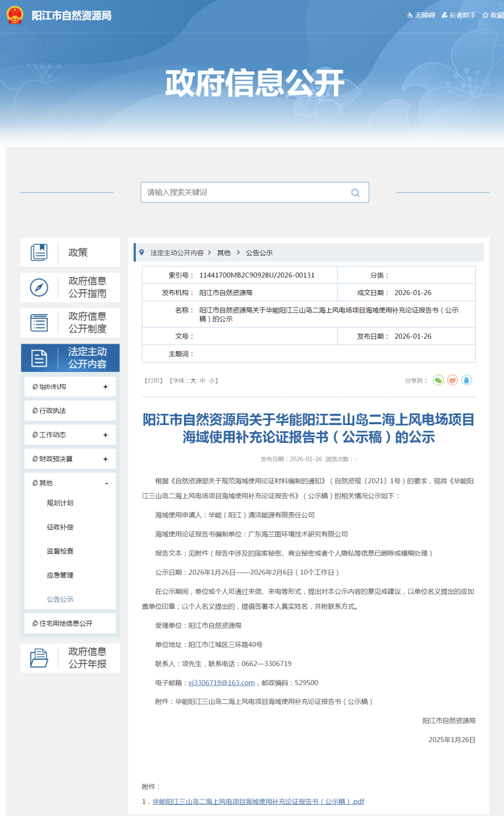Set font size to 小
The width and height of the screenshot is (504, 816).
(211, 381)
